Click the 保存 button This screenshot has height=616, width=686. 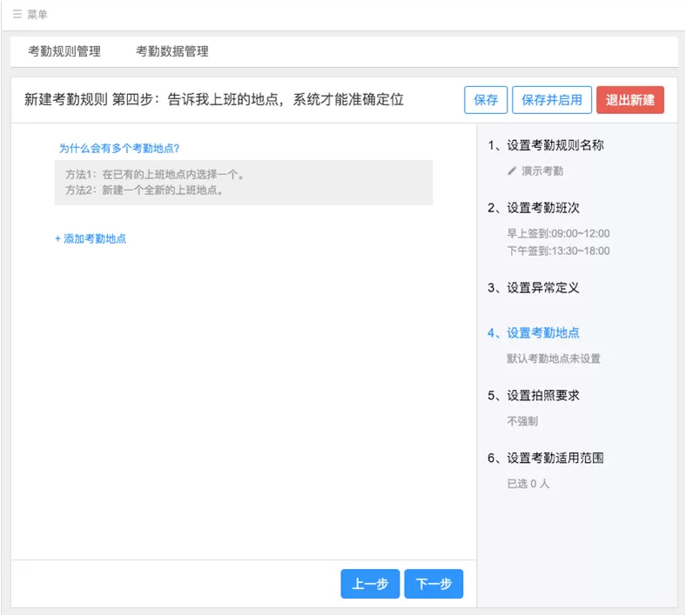(x=486, y=100)
